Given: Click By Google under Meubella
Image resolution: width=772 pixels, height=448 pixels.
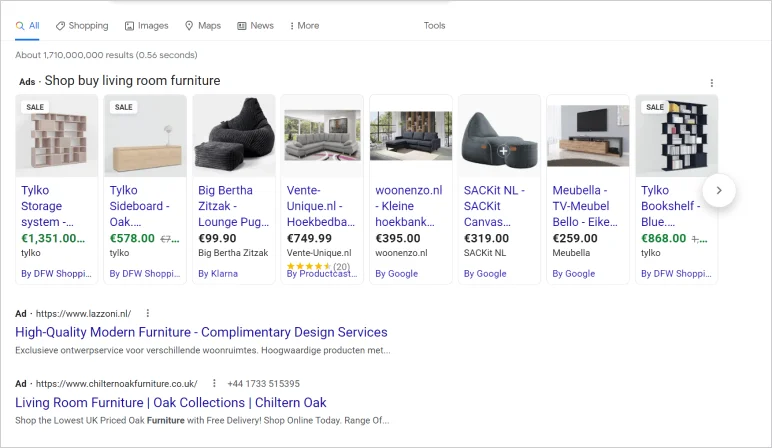Looking at the screenshot, I should (x=574, y=274).
